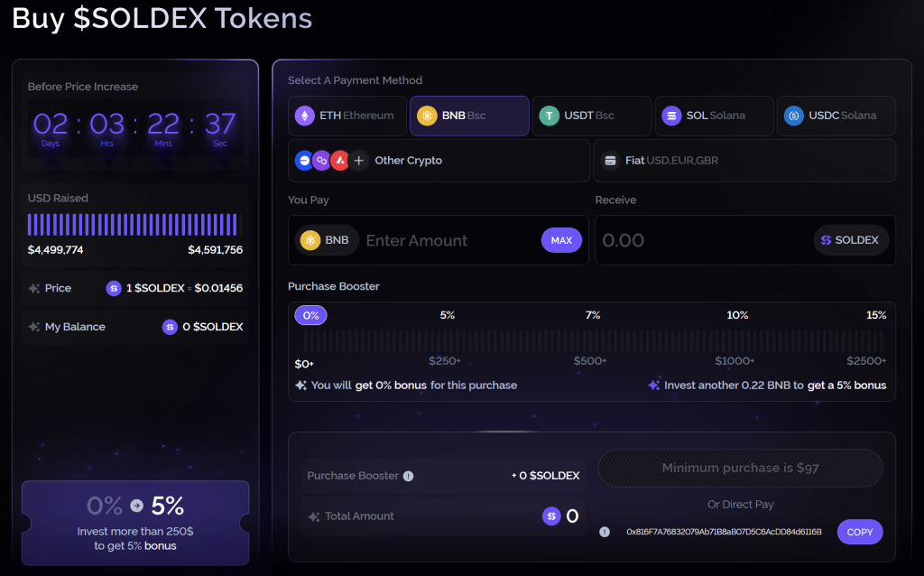Click the SOLDEX icon next to Price
The height and width of the screenshot is (576, 924).
pyautogui.click(x=114, y=288)
